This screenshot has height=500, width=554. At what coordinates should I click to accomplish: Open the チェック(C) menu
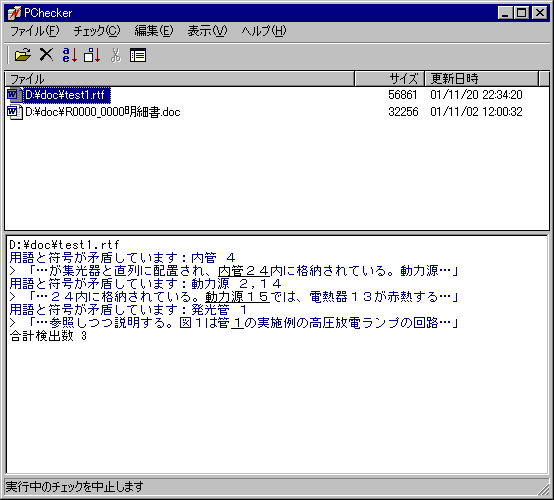(x=97, y=31)
